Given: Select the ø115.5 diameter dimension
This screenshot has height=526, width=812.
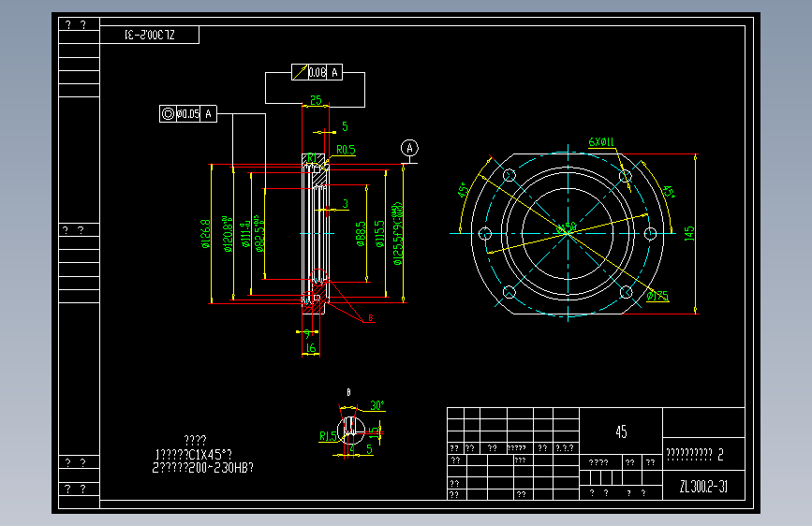Looking at the screenshot, I should click(x=380, y=234).
